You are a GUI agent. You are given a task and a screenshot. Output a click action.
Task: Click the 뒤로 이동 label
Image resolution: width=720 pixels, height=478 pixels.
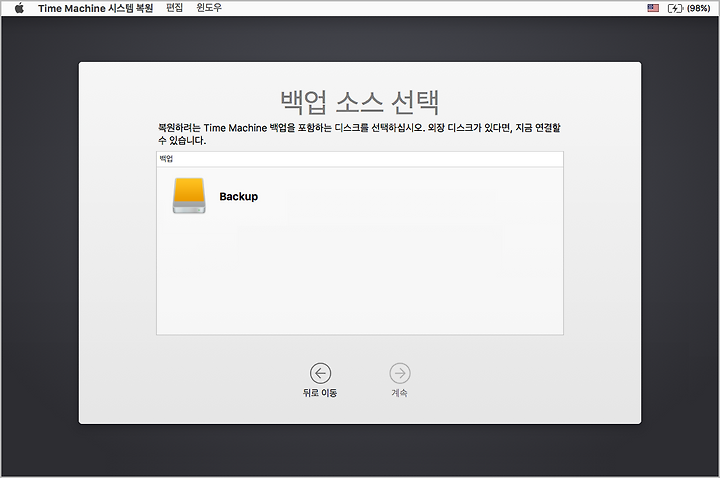pyautogui.click(x=320, y=393)
